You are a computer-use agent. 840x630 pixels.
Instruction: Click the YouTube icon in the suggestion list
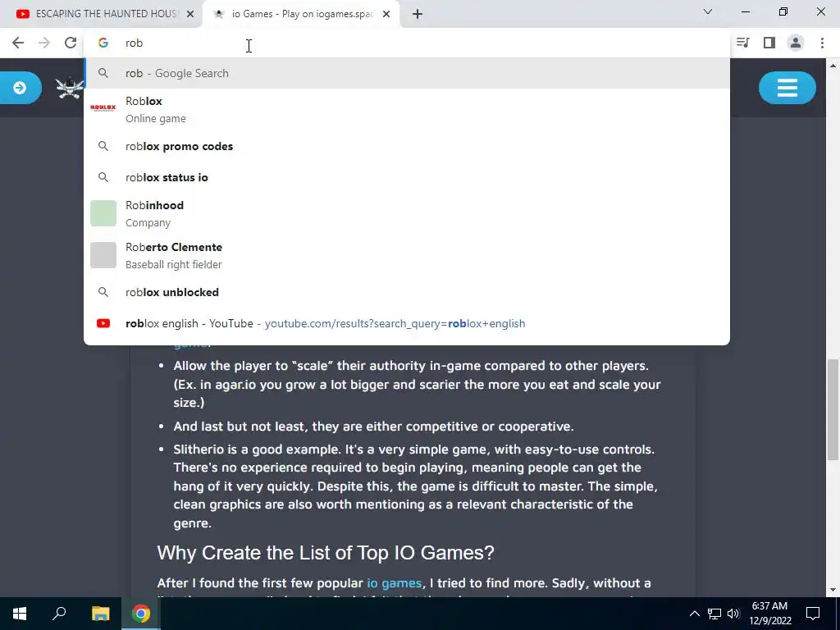point(103,323)
